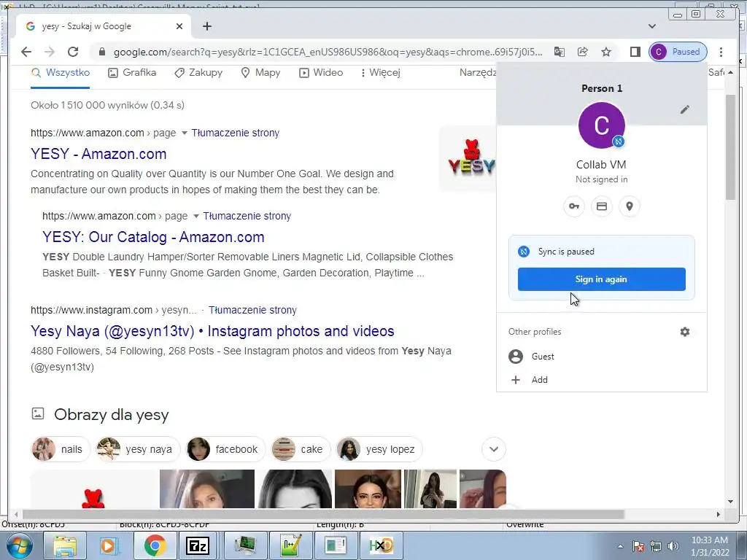This screenshot has width=747, height=560.
Task: Reload the current page
Action: point(73,52)
